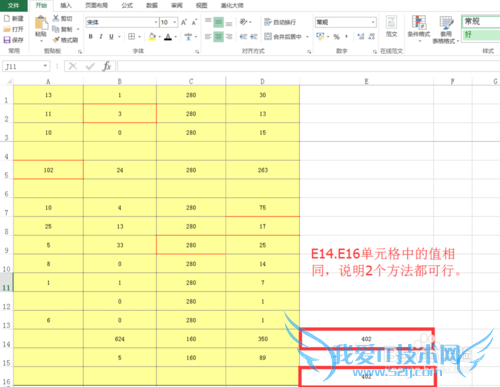Viewport: 500px width, 387px height.
Task: Click the 条件格式 conditional formatting icon
Action: [x=419, y=22]
